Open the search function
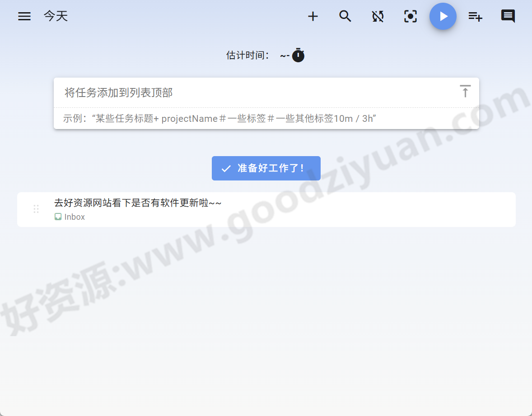The image size is (532, 416). click(x=345, y=16)
